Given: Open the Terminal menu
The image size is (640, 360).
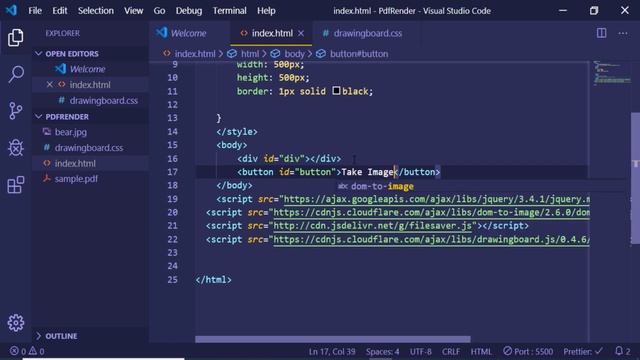Looking at the screenshot, I should tap(229, 11).
